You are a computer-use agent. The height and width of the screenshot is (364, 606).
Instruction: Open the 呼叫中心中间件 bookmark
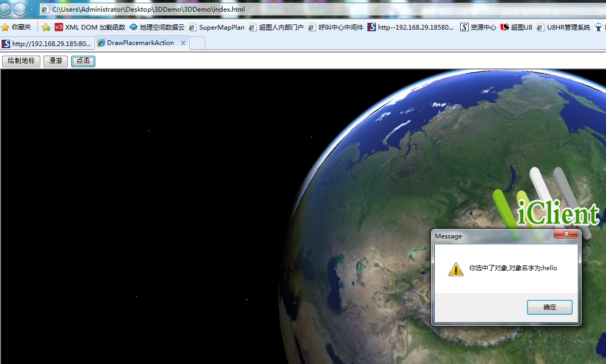(336, 27)
